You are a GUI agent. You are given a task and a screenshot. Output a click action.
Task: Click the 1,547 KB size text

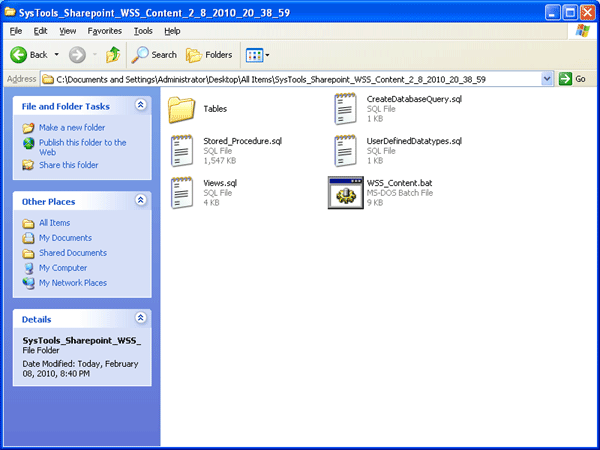(x=220, y=161)
